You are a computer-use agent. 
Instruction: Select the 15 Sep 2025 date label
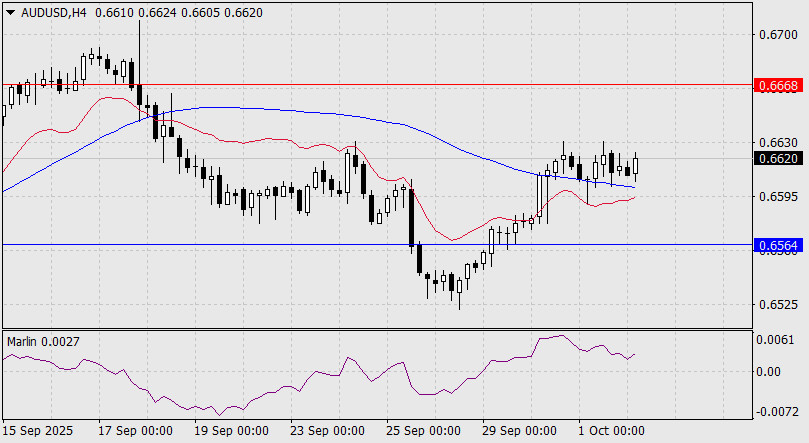38,431
